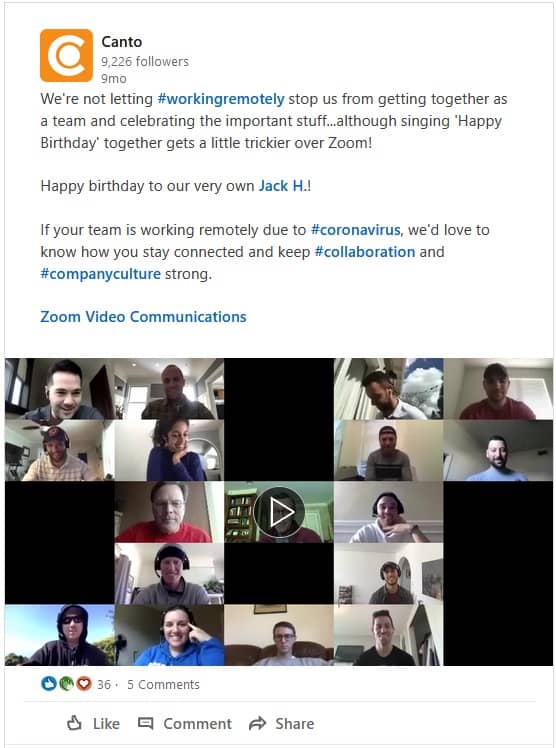Click the red heart reaction icon
Image resolution: width=556 pixels, height=748 pixels.
pos(84,684)
